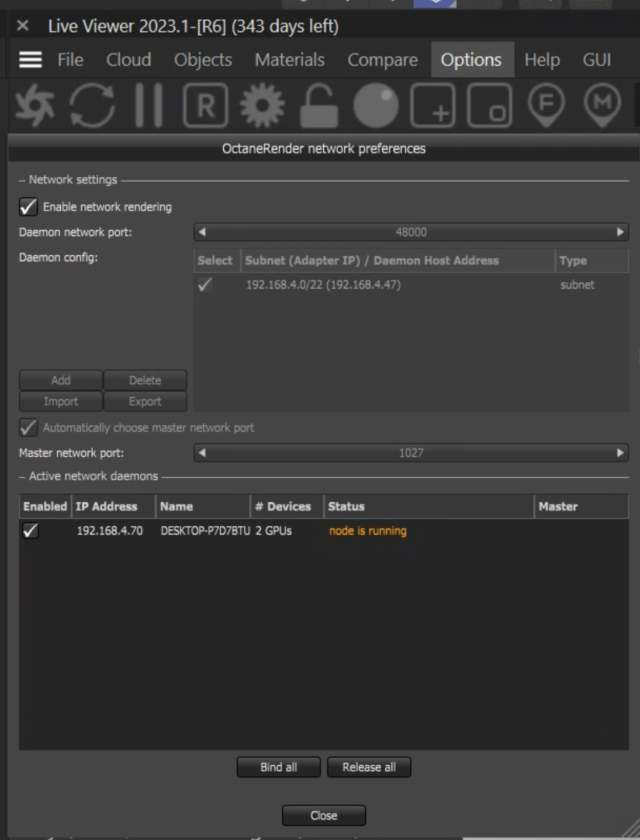Click the Daemon network port field showing 48000
The width and height of the screenshot is (640, 840).
(411, 232)
